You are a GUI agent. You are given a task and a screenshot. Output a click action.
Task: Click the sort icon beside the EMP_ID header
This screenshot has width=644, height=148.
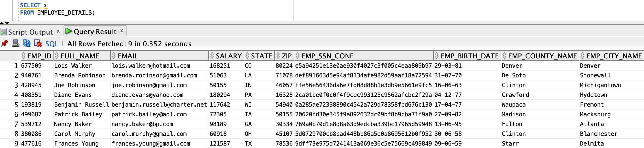coord(23,55)
